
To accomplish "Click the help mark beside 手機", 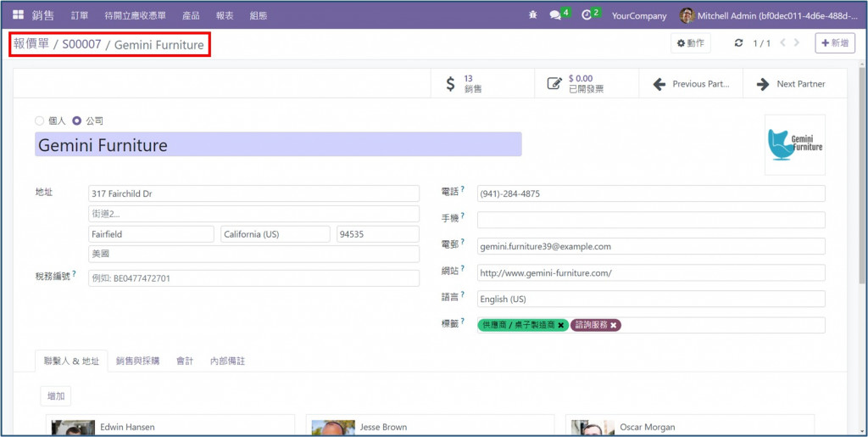I will click(462, 216).
